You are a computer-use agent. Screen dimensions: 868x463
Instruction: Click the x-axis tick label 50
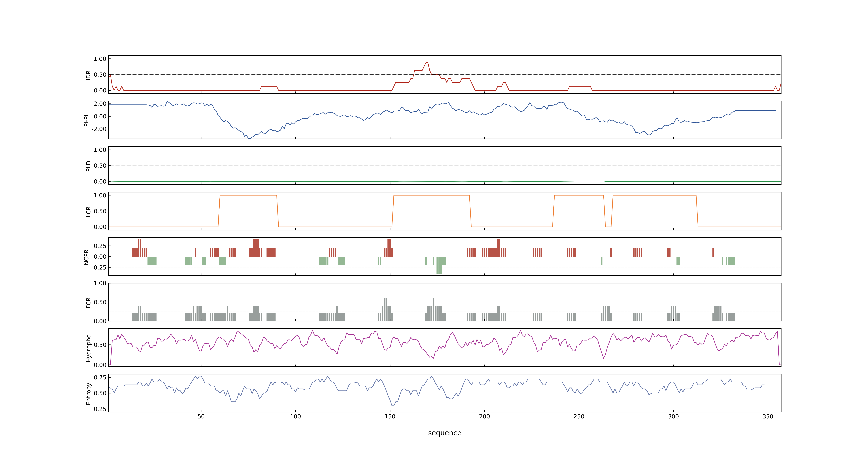(201, 416)
